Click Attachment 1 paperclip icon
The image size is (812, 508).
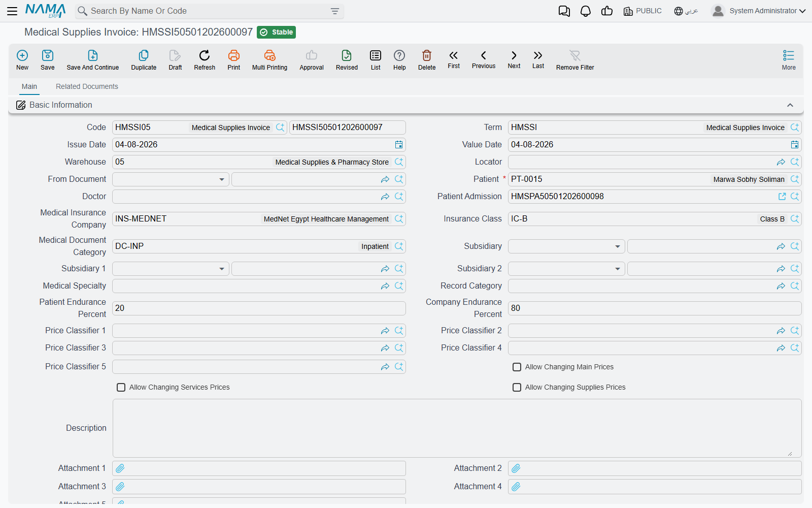(x=120, y=468)
